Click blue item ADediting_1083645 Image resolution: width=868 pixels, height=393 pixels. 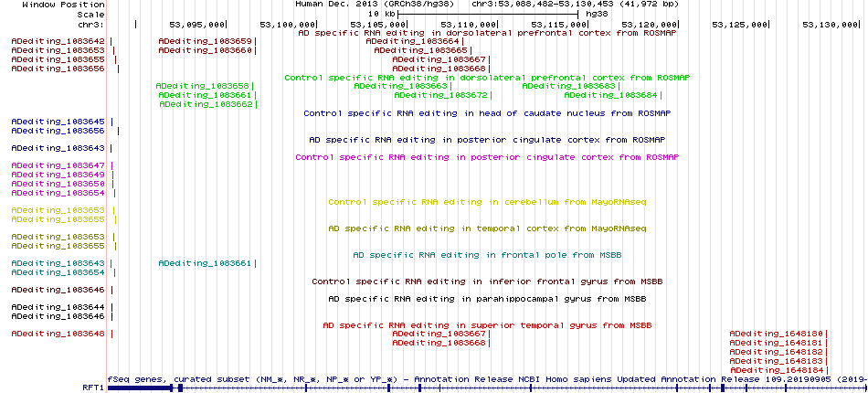tap(58, 122)
